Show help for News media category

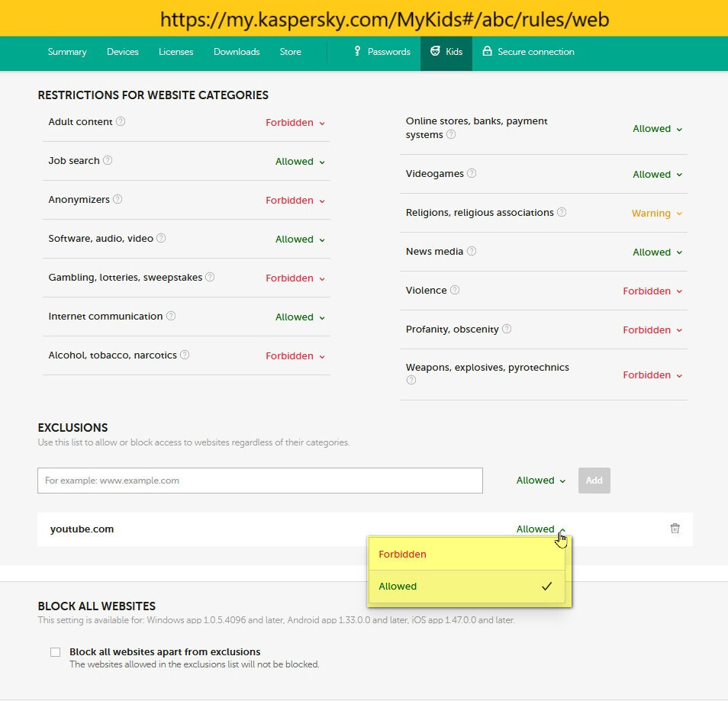tap(472, 252)
